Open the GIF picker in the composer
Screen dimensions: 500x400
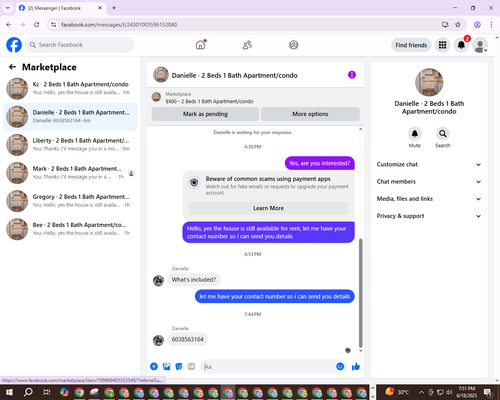pyautogui.click(x=191, y=367)
